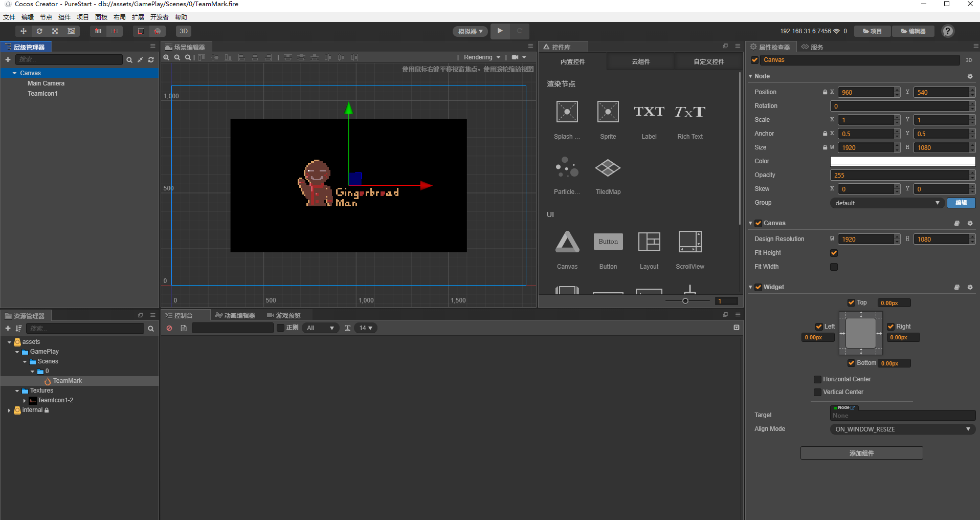980x520 pixels.
Task: Disable the Canvas component checkbox
Action: pyautogui.click(x=758, y=223)
